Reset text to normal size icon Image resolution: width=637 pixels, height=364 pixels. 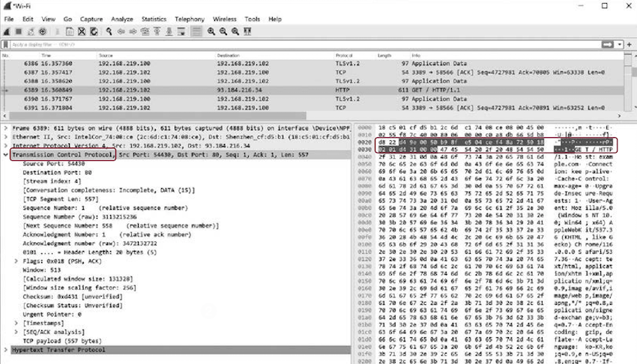[x=235, y=31]
